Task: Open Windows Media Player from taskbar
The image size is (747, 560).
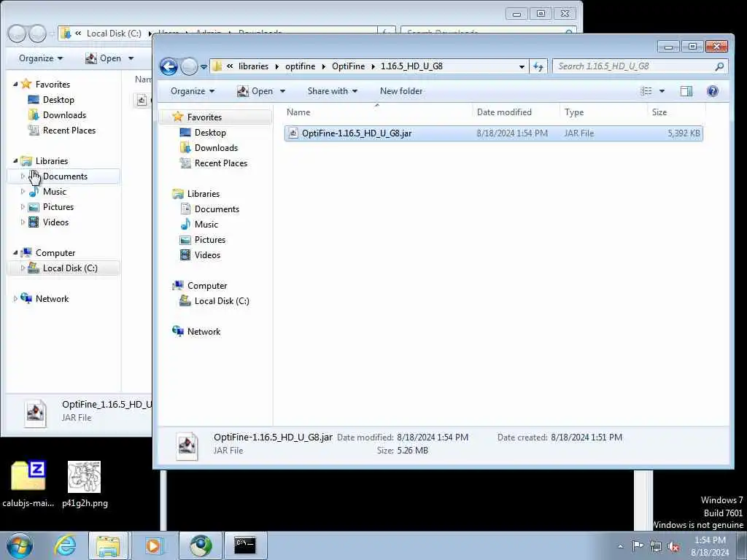Action: pyautogui.click(x=153, y=545)
